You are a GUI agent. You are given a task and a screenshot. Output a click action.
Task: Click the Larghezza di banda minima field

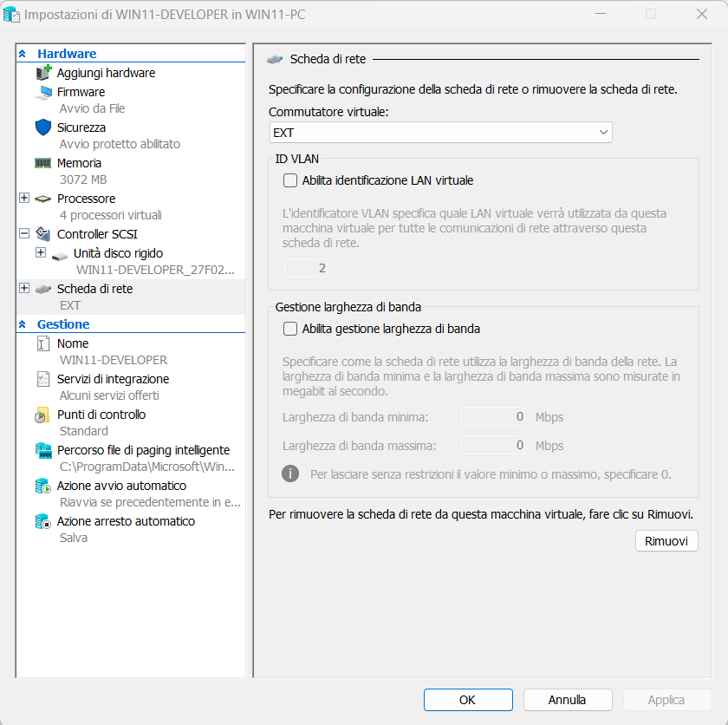point(493,416)
